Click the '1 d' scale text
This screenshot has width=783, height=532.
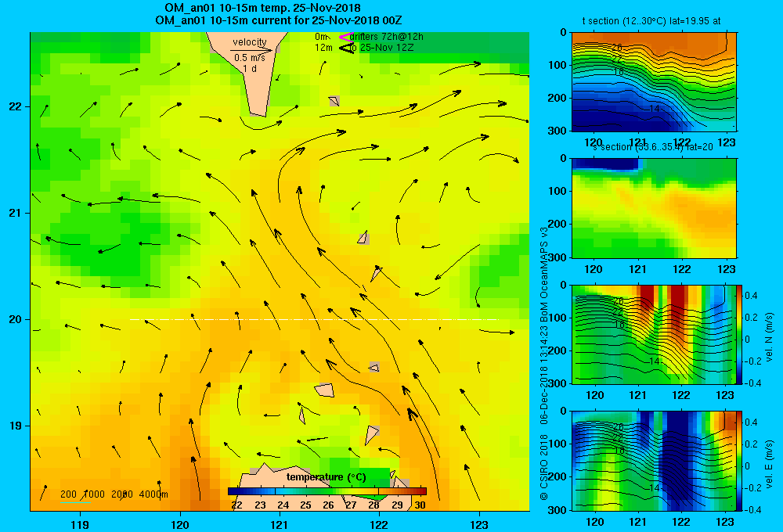tap(250, 69)
